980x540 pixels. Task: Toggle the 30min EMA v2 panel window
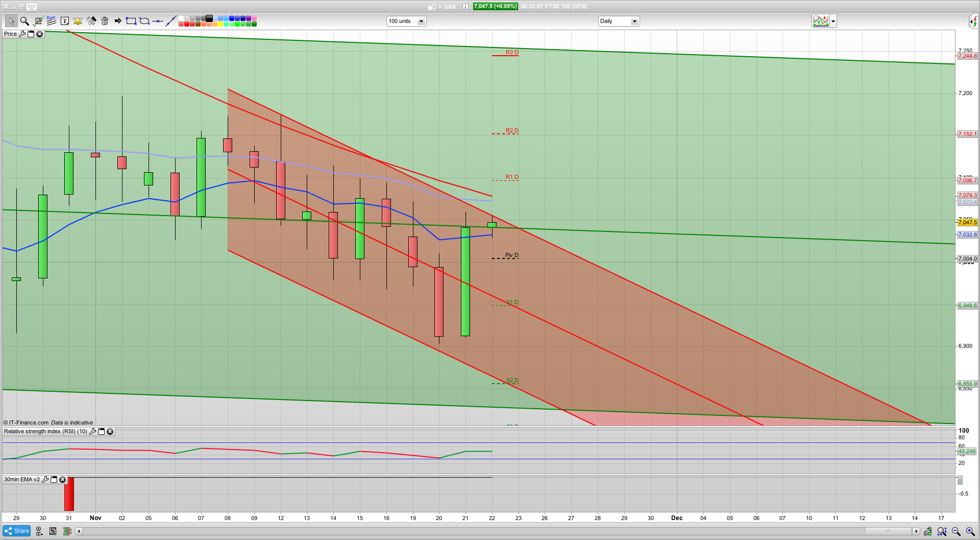[54, 480]
